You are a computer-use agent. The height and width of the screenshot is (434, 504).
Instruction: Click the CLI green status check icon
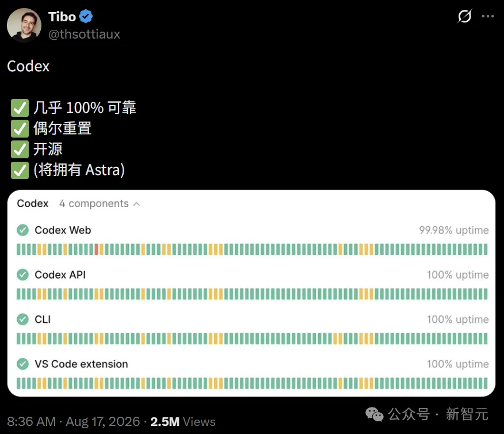[22, 319]
